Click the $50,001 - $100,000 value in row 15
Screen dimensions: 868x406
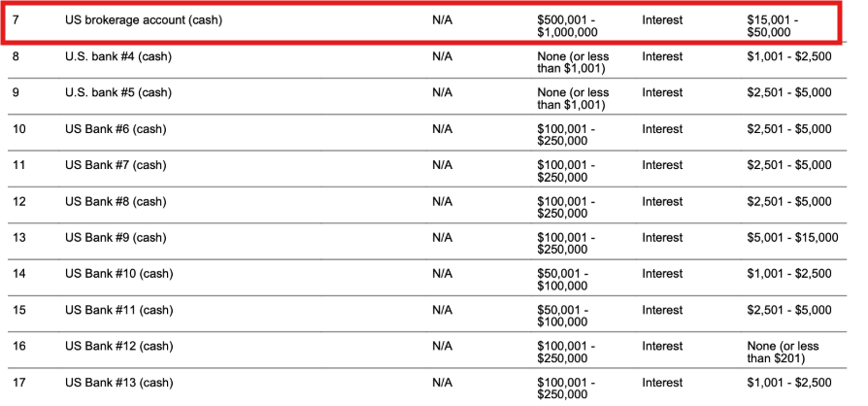point(562,316)
